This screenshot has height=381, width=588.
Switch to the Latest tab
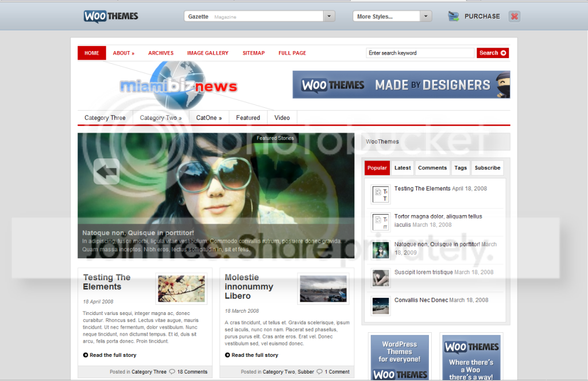(403, 168)
